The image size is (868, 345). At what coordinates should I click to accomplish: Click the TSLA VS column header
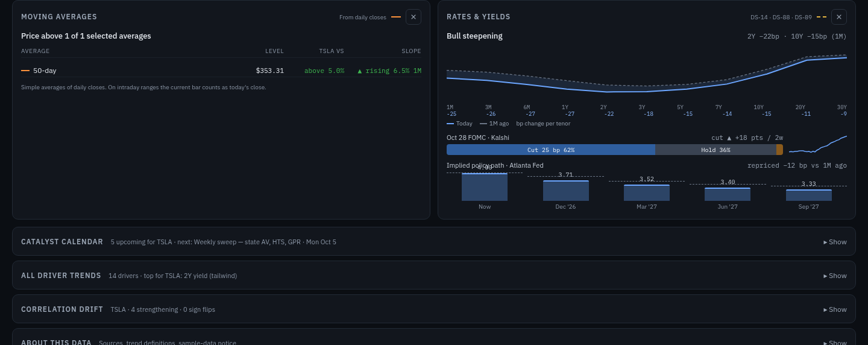click(x=332, y=51)
